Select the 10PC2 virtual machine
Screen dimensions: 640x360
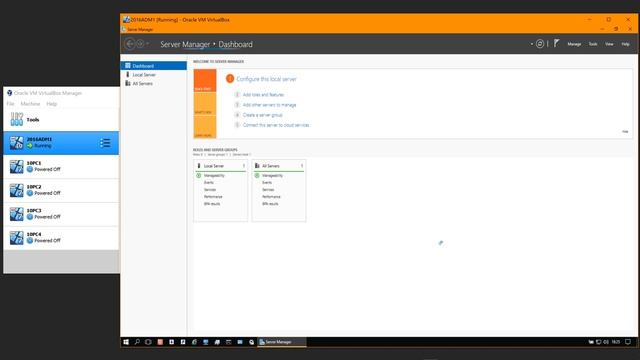click(61, 190)
